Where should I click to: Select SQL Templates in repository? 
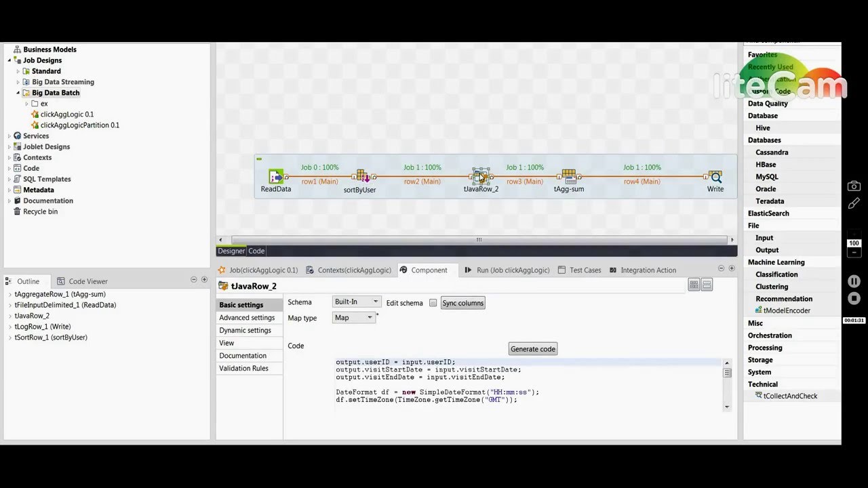pyautogui.click(x=47, y=180)
